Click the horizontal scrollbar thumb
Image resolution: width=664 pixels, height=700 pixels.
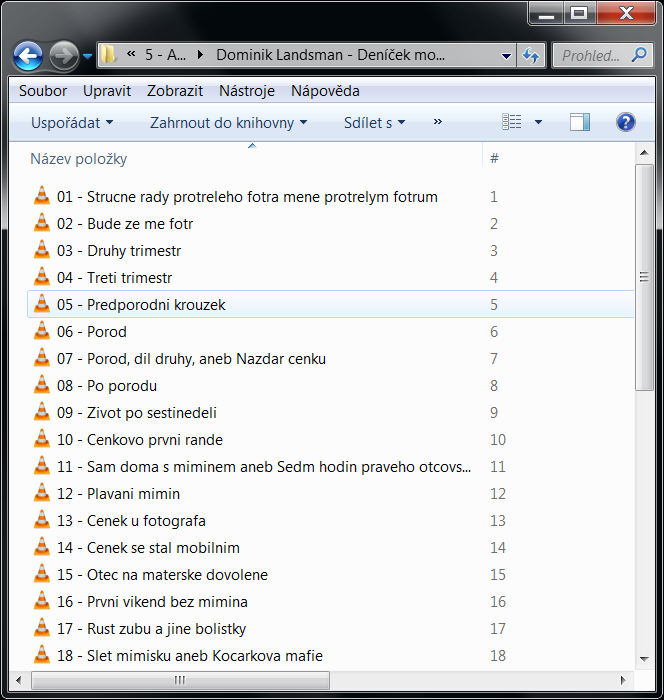pyautogui.click(x=180, y=680)
